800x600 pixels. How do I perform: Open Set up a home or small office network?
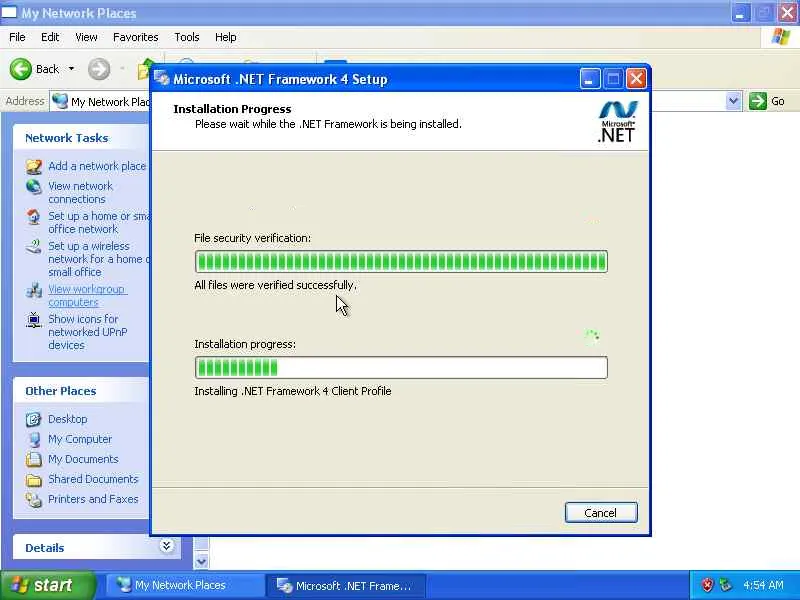pyautogui.click(x=98, y=222)
